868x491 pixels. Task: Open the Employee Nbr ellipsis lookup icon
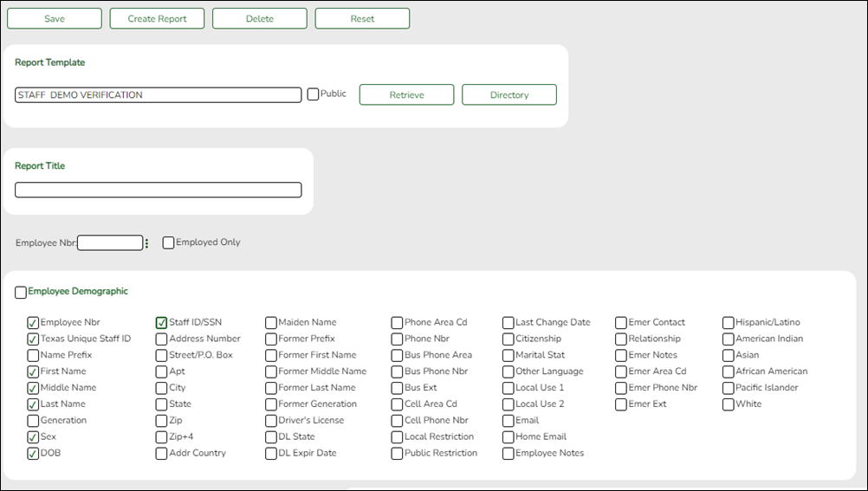[146, 243]
